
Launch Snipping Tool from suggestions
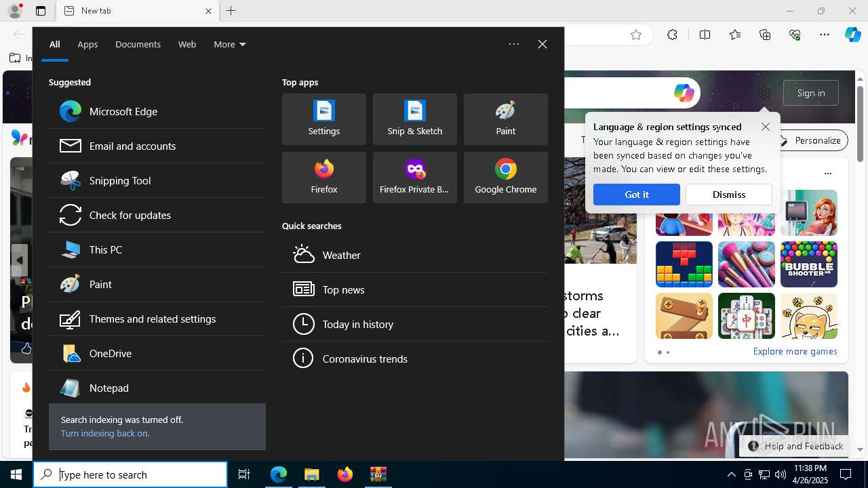[157, 180]
